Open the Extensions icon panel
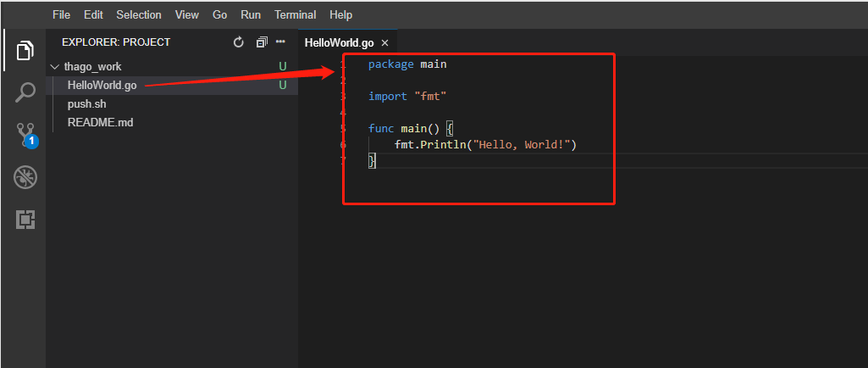 [25, 220]
